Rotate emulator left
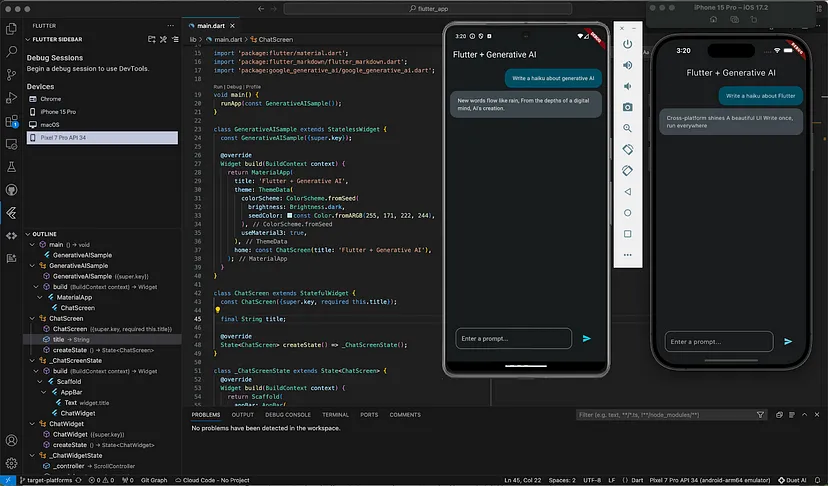The height and width of the screenshot is (486, 828). [627, 149]
